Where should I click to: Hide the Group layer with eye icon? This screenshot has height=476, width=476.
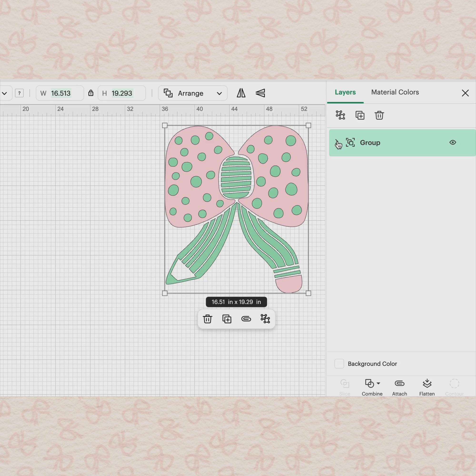pyautogui.click(x=453, y=142)
